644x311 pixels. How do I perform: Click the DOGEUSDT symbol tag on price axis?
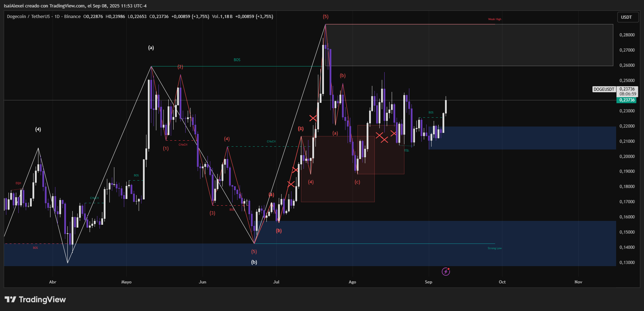coord(604,89)
